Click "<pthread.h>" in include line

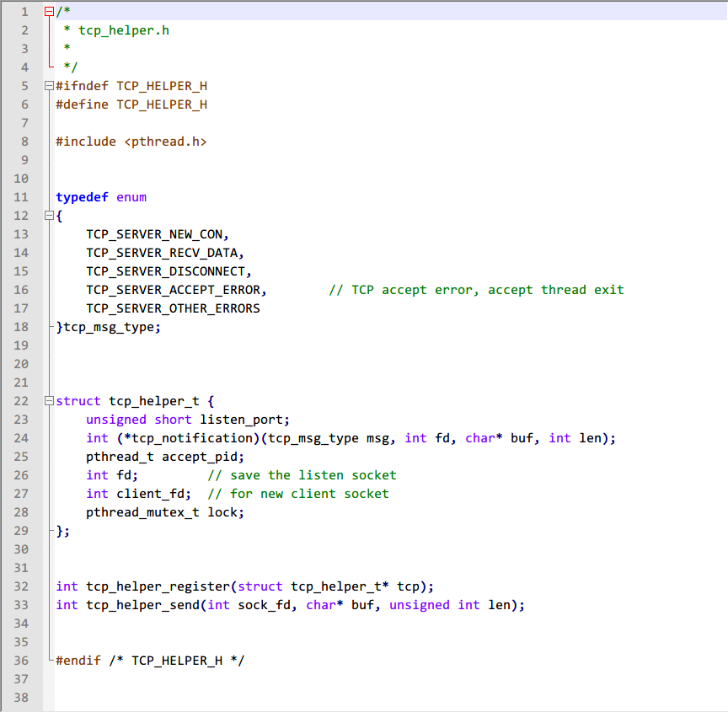click(x=165, y=142)
